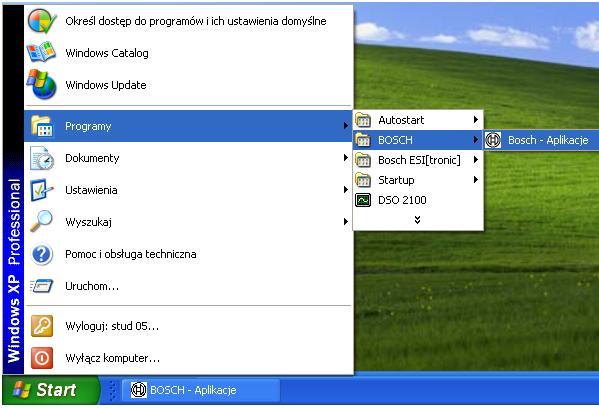Expand the Wyszukaj submenu arrow
This screenshot has height=408, width=599.
click(x=345, y=221)
